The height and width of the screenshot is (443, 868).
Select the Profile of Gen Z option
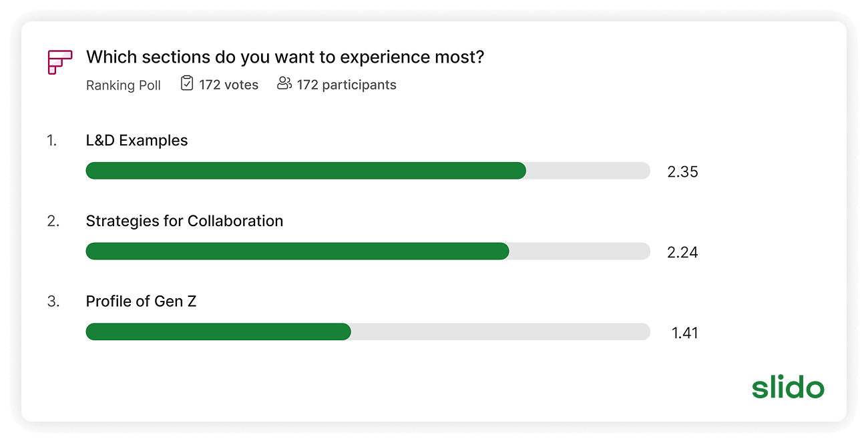pos(141,302)
